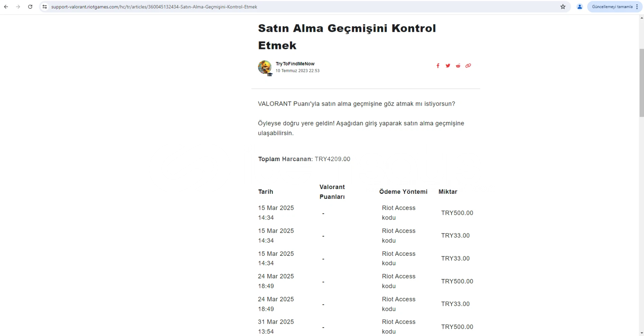
Task: Open site information icon in address bar
Action: point(45,7)
